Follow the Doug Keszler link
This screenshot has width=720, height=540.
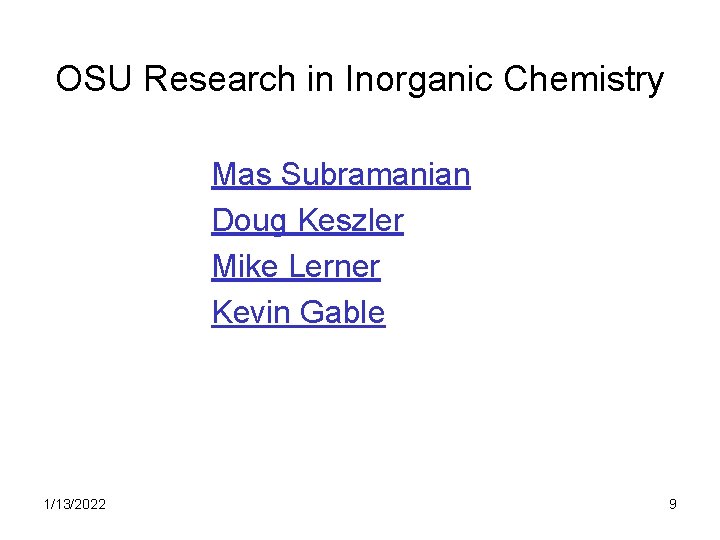pyautogui.click(x=308, y=221)
